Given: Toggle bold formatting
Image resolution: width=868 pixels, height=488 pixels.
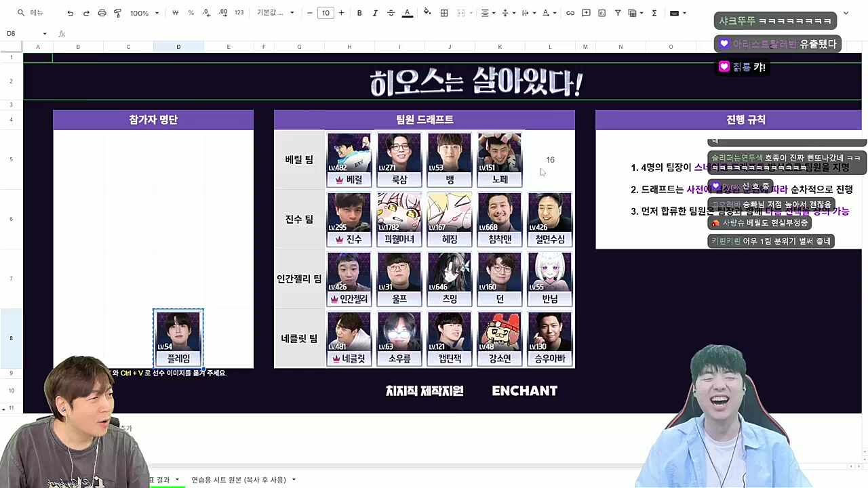Looking at the screenshot, I should point(359,13).
